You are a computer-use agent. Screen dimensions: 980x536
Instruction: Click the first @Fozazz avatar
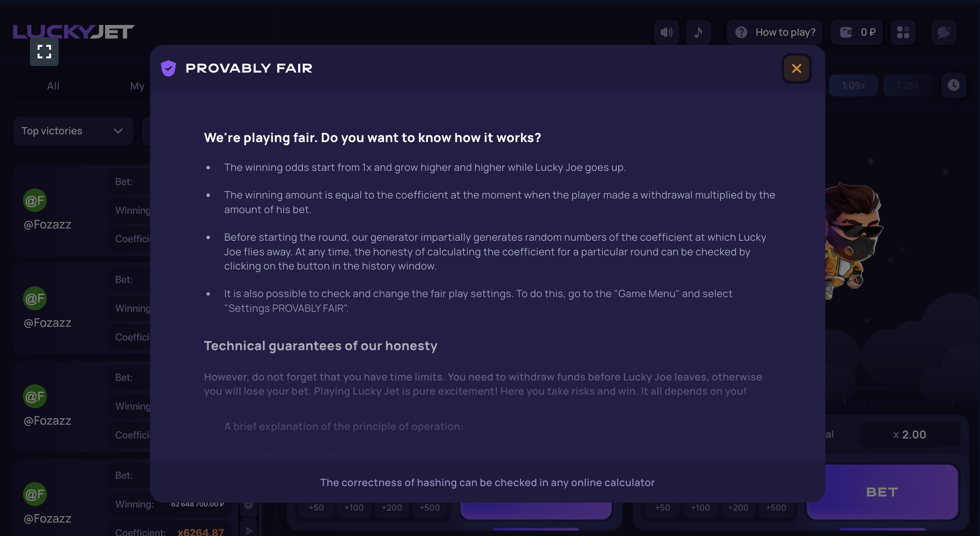tap(35, 200)
